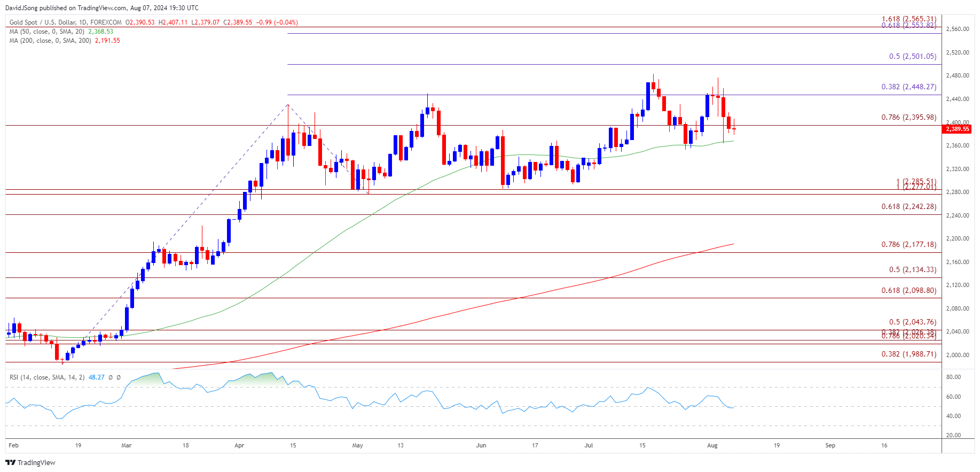This screenshot has width=980, height=472.
Task: Click the RSI axis value 20.00
Action: [953, 435]
